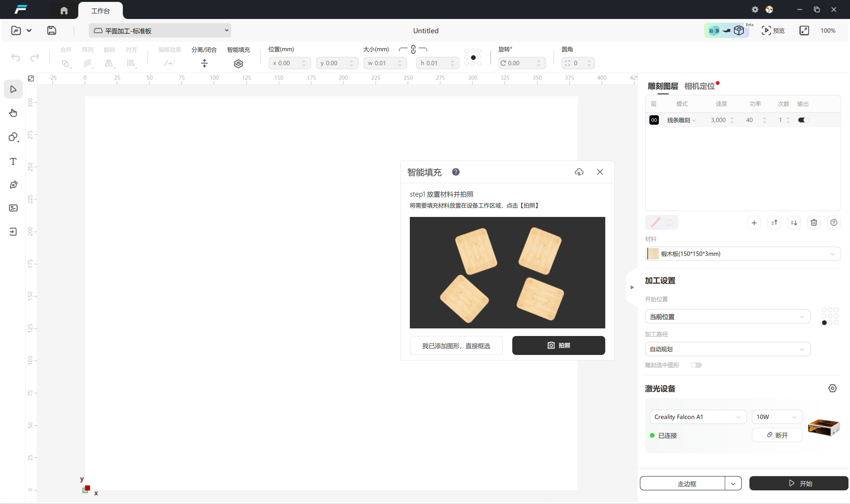Image resolution: width=850 pixels, height=504 pixels.
Task: Click the Smart Fill (智能填充) toolbar icon
Action: tap(238, 63)
